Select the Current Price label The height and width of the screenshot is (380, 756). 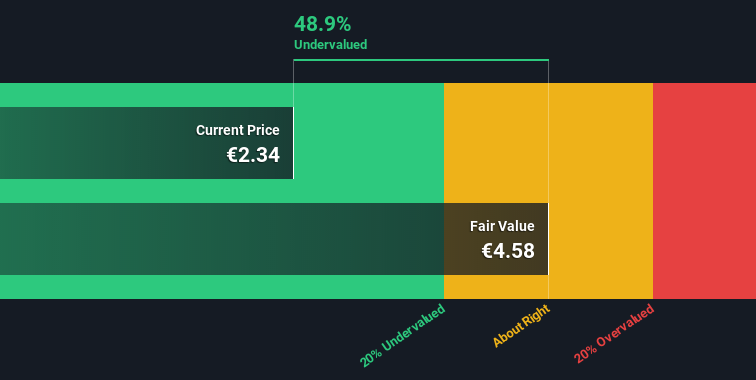238,130
